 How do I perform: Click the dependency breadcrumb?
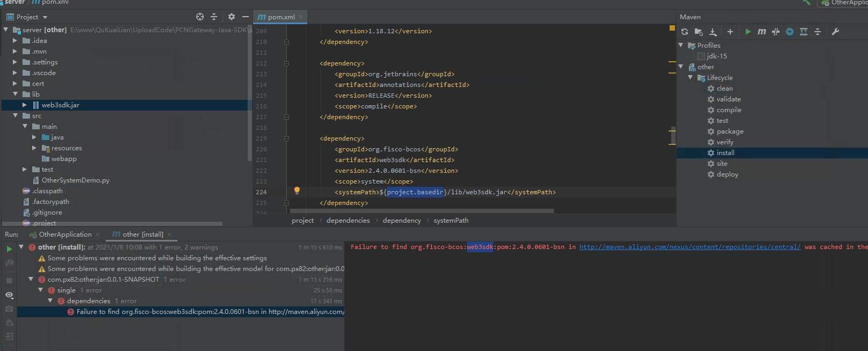[402, 221]
